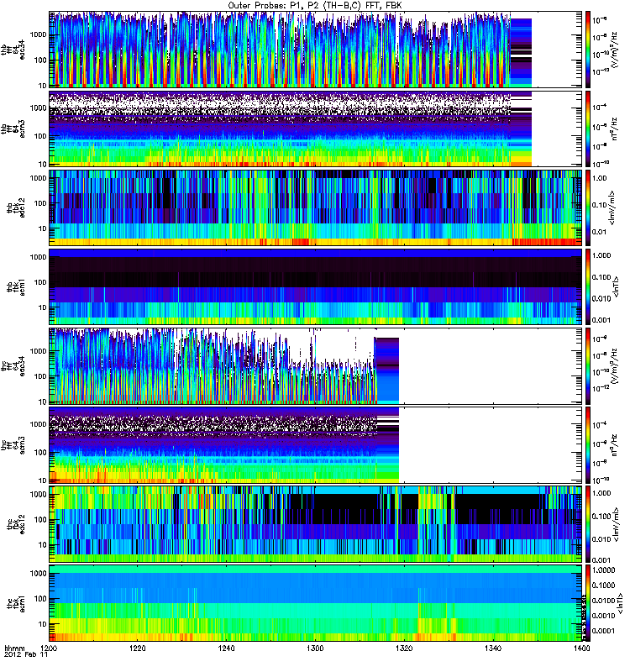Image resolution: width=630 pixels, height=672 pixels.
Task: Click the 1200 time tick label
Action: (x=51, y=649)
